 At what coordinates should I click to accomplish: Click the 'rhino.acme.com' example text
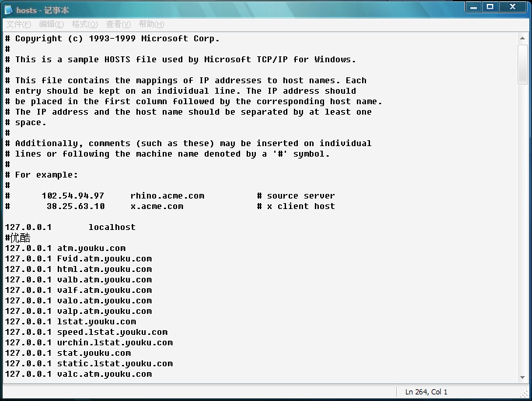[167, 196]
